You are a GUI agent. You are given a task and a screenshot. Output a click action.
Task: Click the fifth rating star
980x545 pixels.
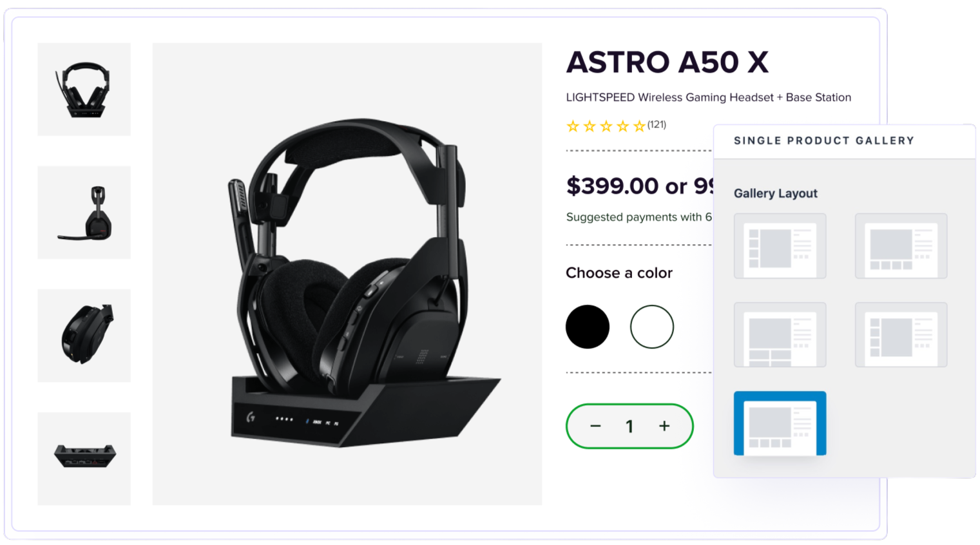coord(639,126)
